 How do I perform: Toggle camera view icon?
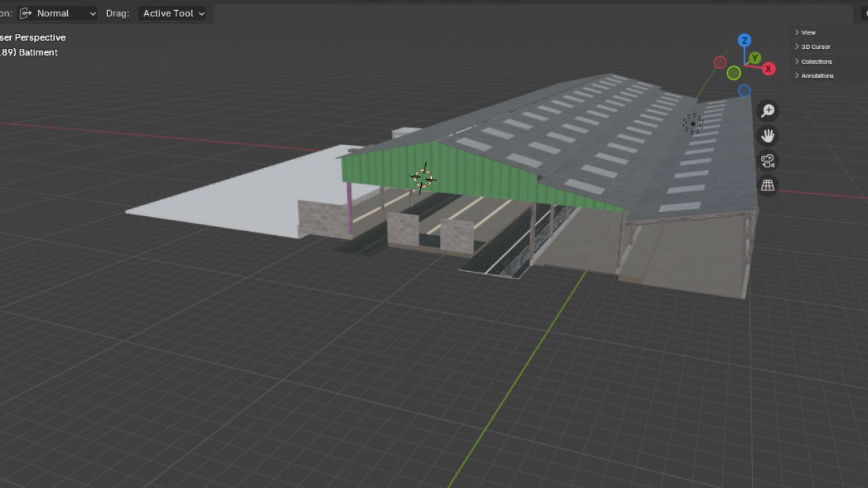(768, 161)
